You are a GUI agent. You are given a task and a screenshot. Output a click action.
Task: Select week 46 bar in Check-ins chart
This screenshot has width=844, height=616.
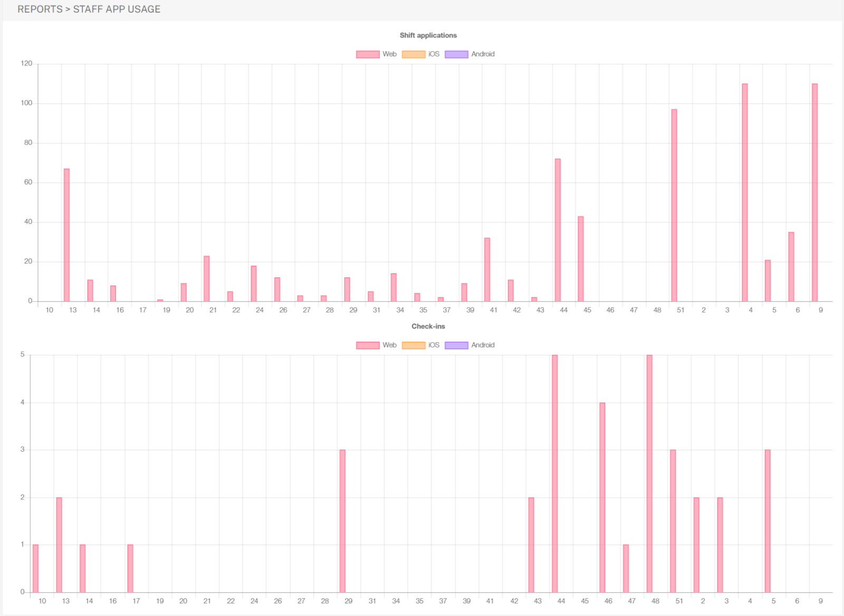point(602,497)
